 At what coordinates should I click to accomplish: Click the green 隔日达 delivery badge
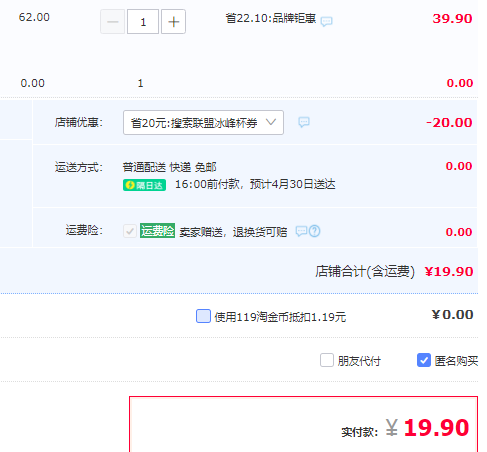click(x=144, y=185)
